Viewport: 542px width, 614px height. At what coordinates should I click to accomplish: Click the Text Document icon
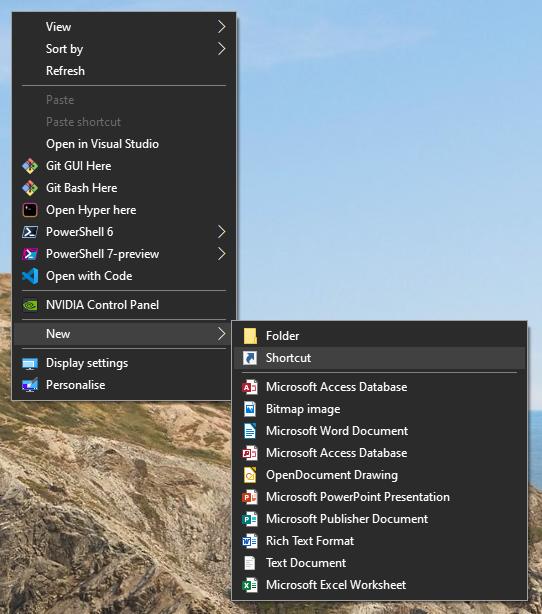250,563
